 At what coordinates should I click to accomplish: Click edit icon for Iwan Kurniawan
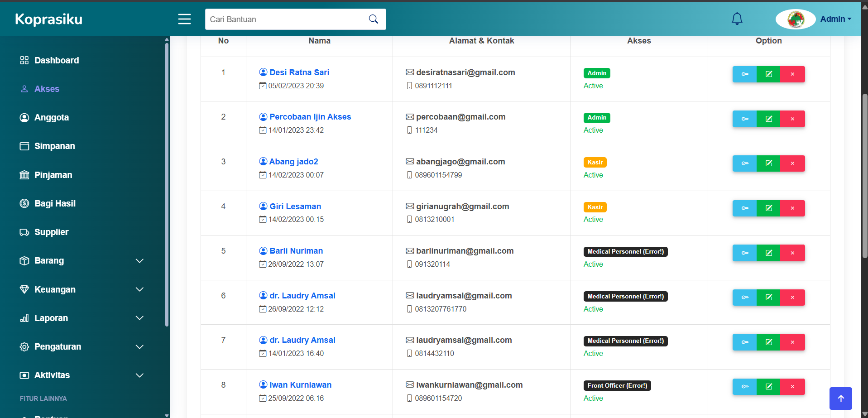click(768, 387)
